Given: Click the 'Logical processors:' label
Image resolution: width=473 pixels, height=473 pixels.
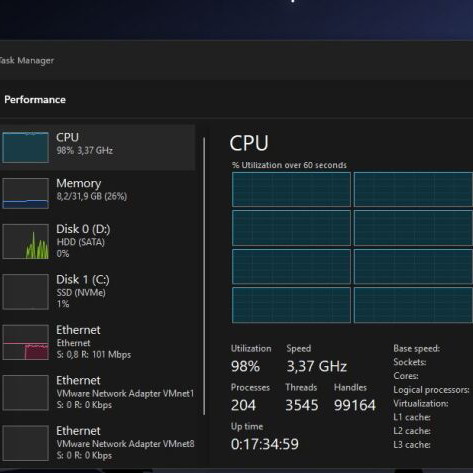Looking at the screenshot, I should click(431, 390).
